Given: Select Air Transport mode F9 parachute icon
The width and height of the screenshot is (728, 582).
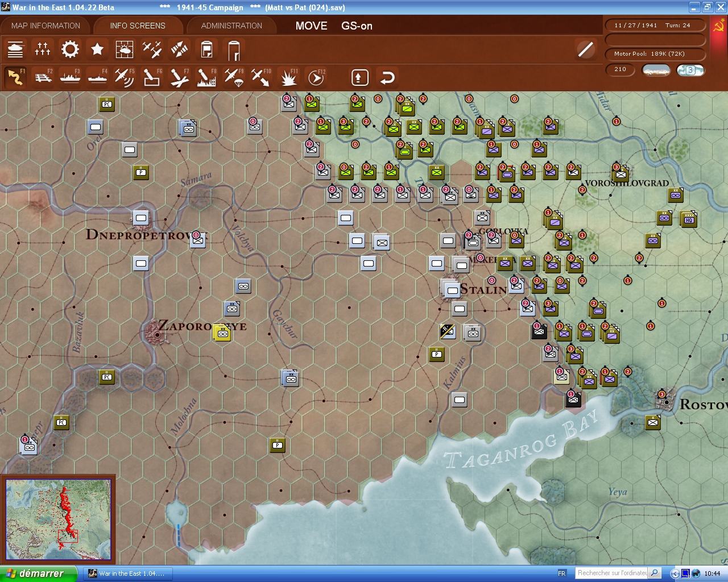Looking at the screenshot, I should [x=234, y=77].
